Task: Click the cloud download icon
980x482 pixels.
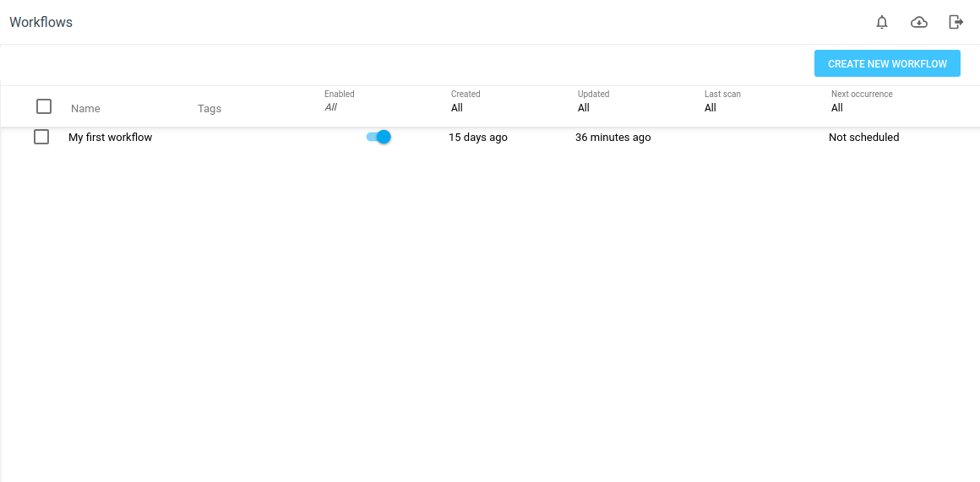Action: click(x=919, y=22)
